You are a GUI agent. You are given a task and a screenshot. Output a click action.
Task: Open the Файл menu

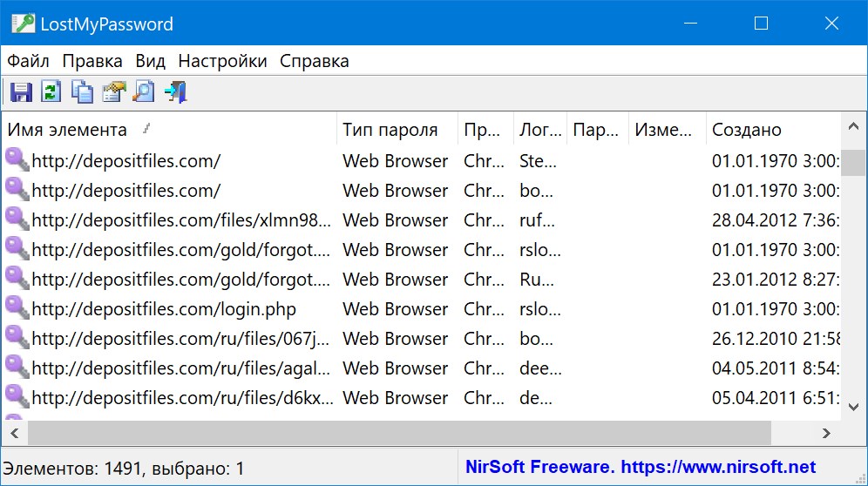point(28,61)
